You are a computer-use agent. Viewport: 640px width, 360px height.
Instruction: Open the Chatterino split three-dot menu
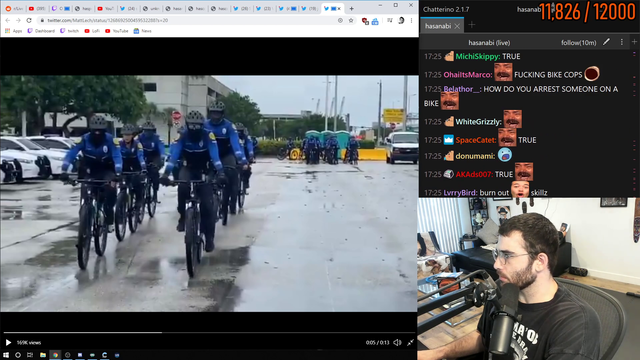click(x=622, y=42)
